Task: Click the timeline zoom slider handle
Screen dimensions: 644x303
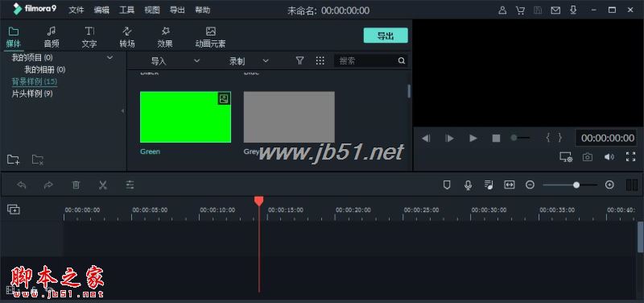Action: [576, 185]
